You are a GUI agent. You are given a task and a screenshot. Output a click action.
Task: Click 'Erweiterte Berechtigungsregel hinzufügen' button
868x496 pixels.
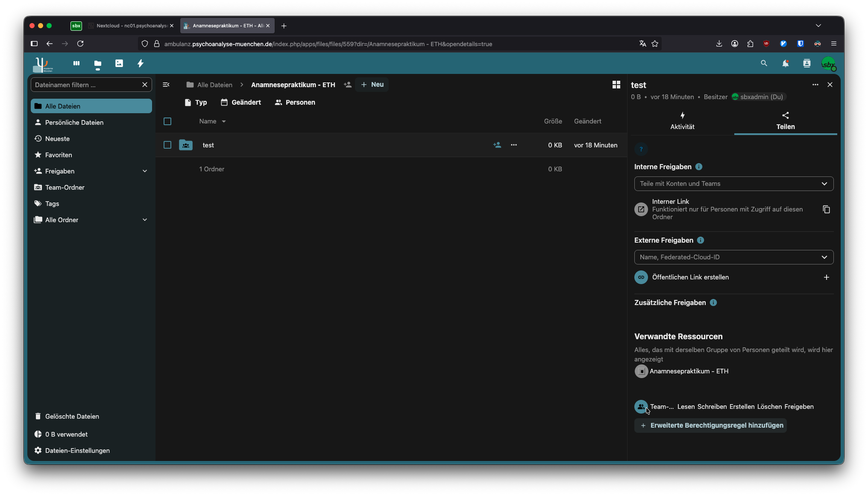click(x=711, y=426)
